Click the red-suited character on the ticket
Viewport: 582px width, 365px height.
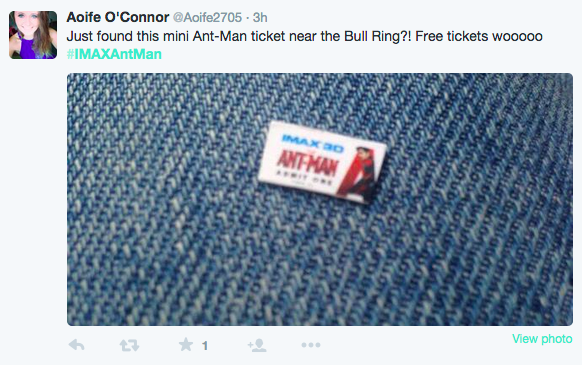[358, 173]
